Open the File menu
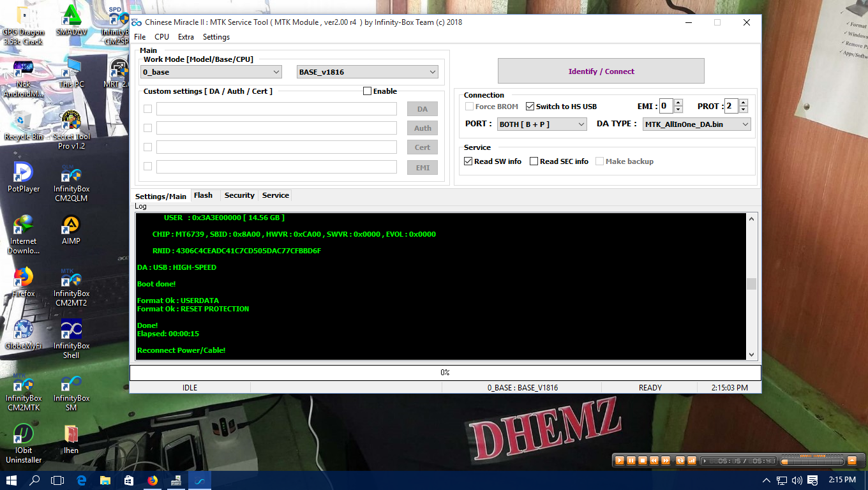 (140, 37)
